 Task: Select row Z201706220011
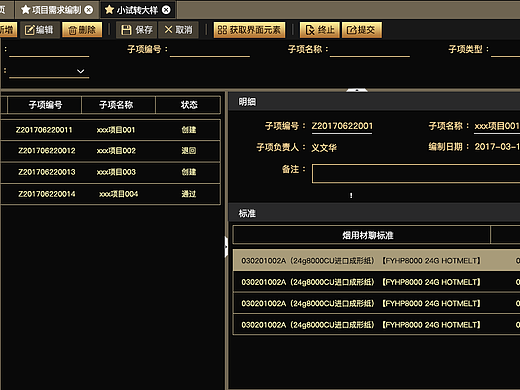click(110, 130)
